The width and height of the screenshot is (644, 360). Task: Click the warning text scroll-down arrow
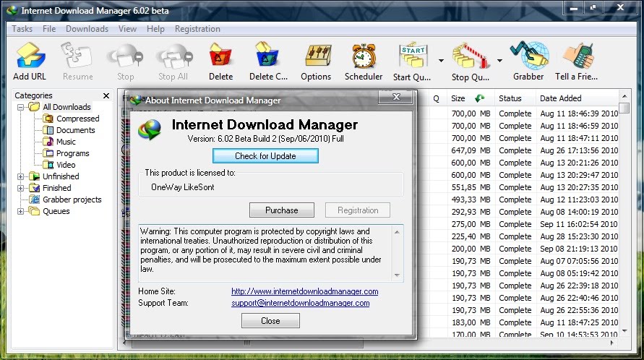(397, 275)
